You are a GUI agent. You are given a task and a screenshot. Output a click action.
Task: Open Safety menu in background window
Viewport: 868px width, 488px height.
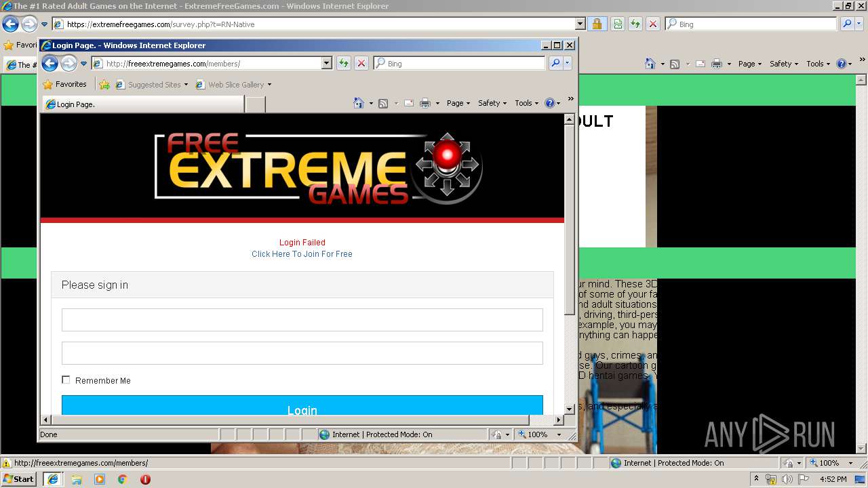pyautogui.click(x=784, y=64)
